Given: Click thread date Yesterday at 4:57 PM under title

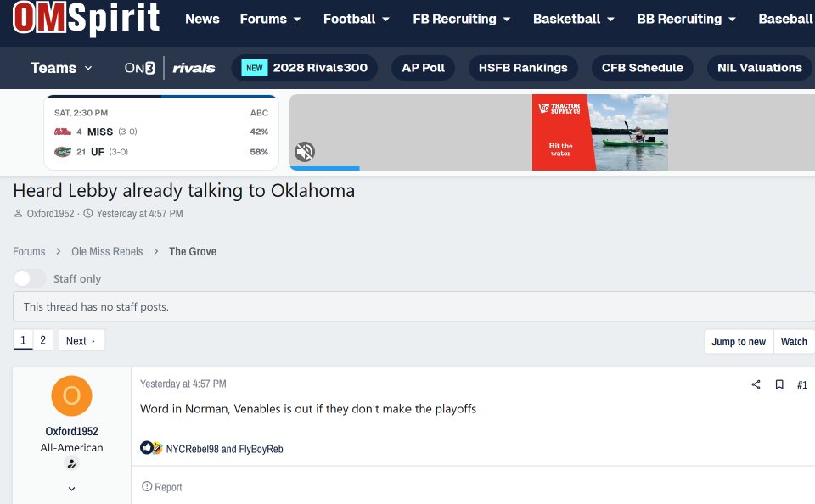Looking at the screenshot, I should (x=139, y=214).
